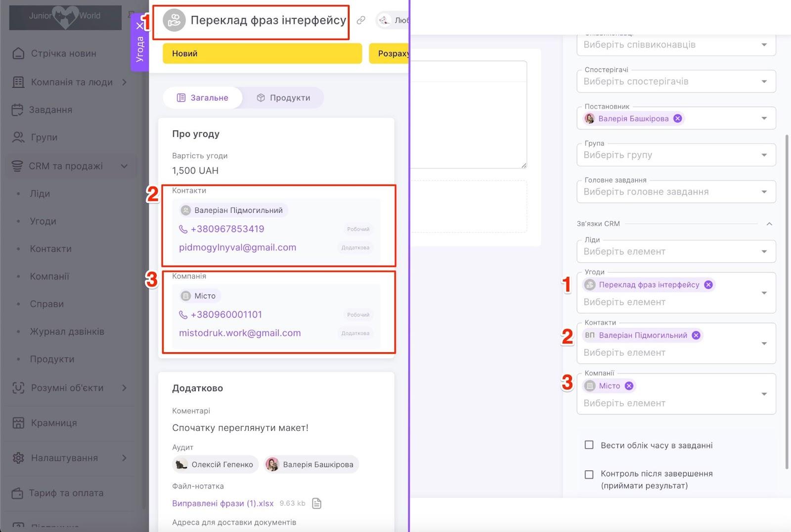The width and height of the screenshot is (791, 532).
Task: Remove Місто company chip
Action: click(629, 386)
